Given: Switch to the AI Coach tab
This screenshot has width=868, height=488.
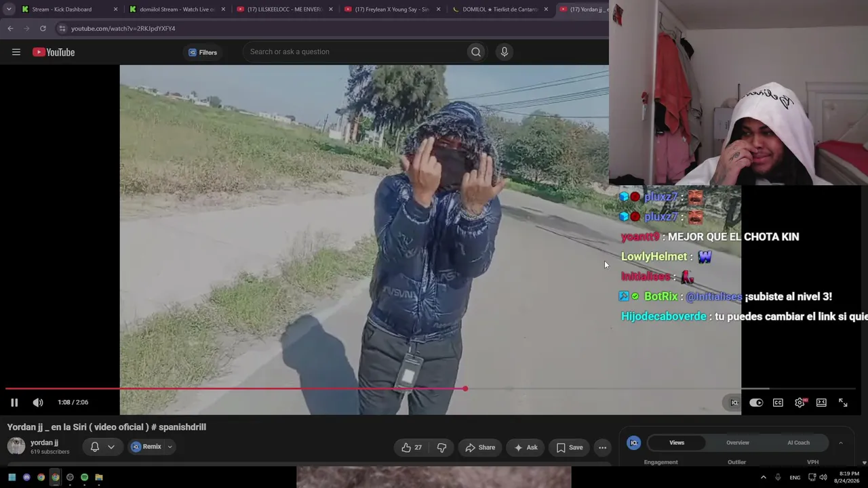Looking at the screenshot, I should (798, 443).
